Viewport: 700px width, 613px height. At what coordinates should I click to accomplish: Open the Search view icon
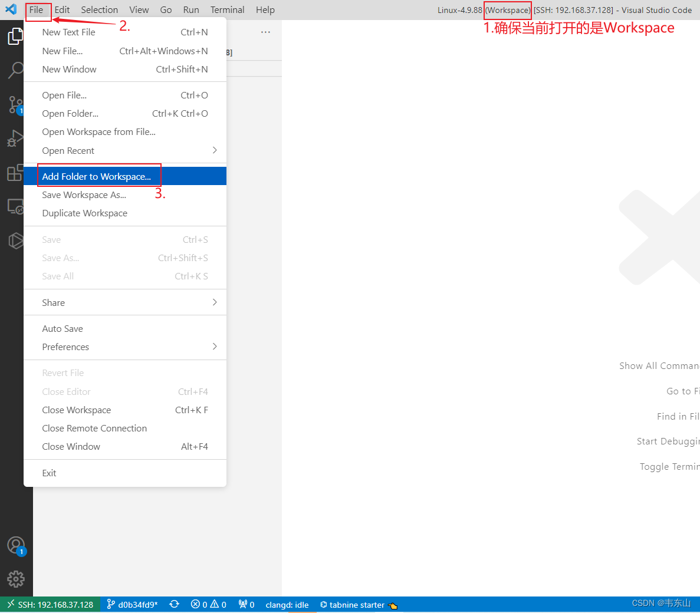(15, 70)
